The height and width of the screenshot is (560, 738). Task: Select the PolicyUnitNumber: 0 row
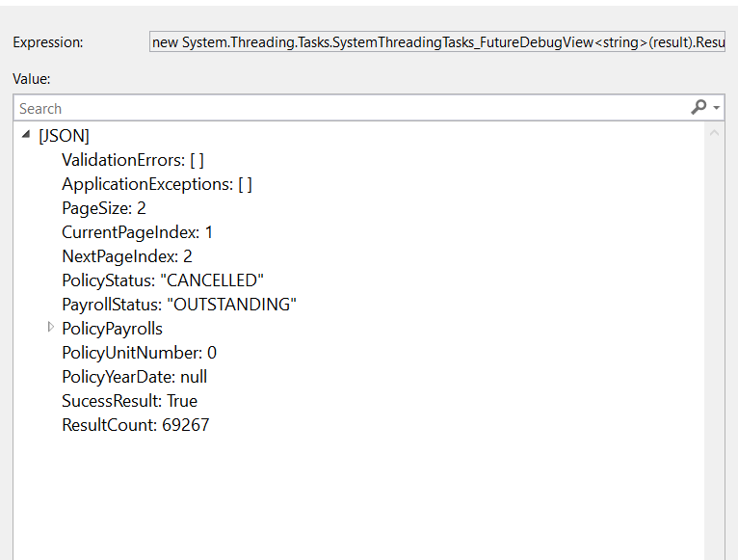pos(140,353)
